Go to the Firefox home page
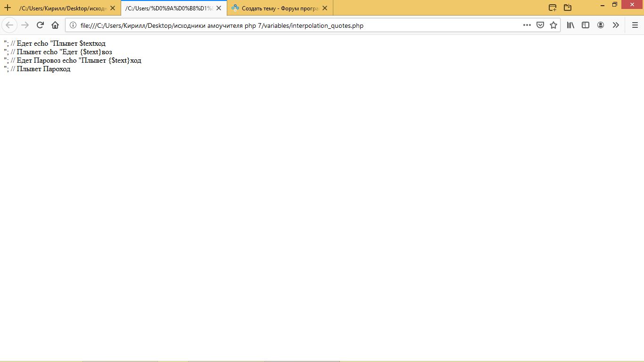644x362 pixels. click(x=55, y=25)
